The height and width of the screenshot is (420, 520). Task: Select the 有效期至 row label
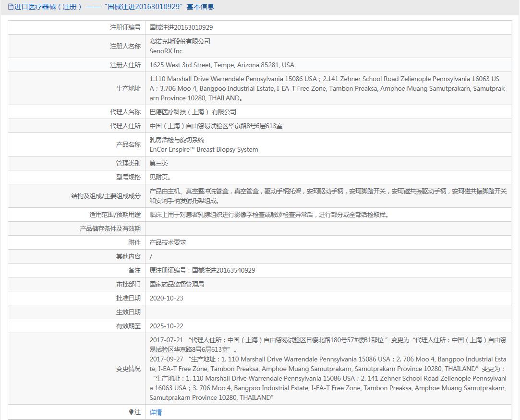[x=128, y=326]
